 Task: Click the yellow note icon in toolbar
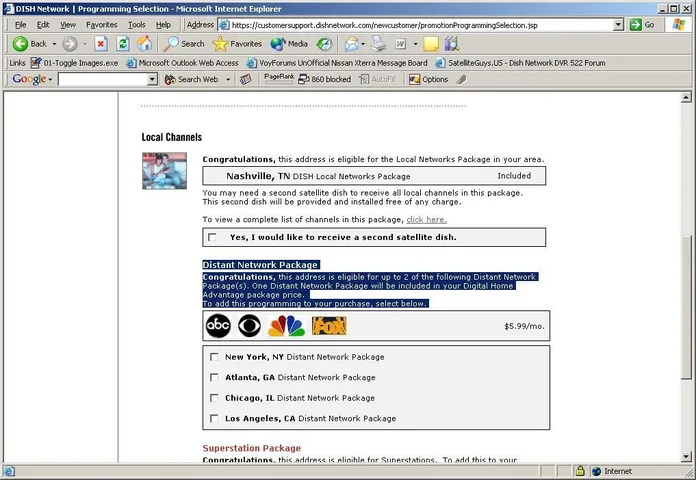coord(431,44)
